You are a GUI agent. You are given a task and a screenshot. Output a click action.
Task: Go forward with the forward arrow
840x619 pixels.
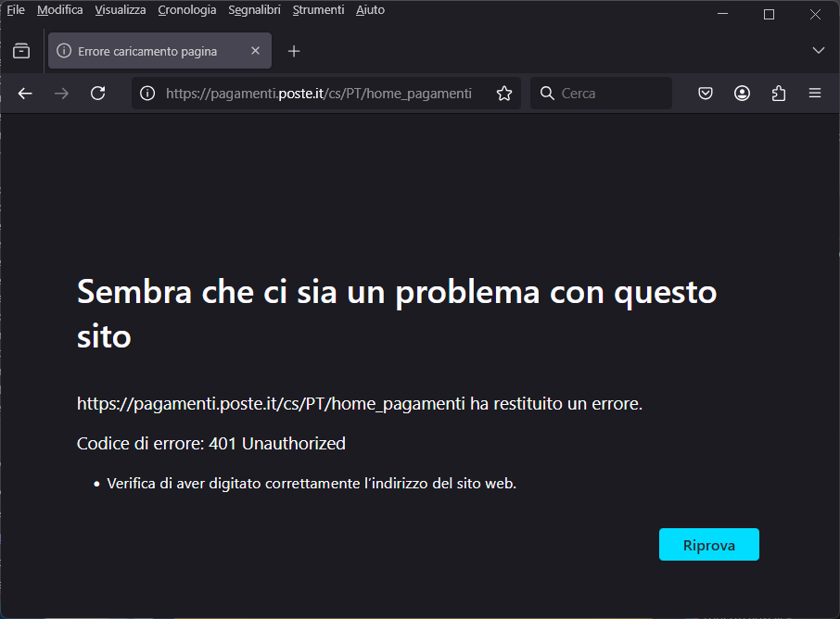pos(61,94)
